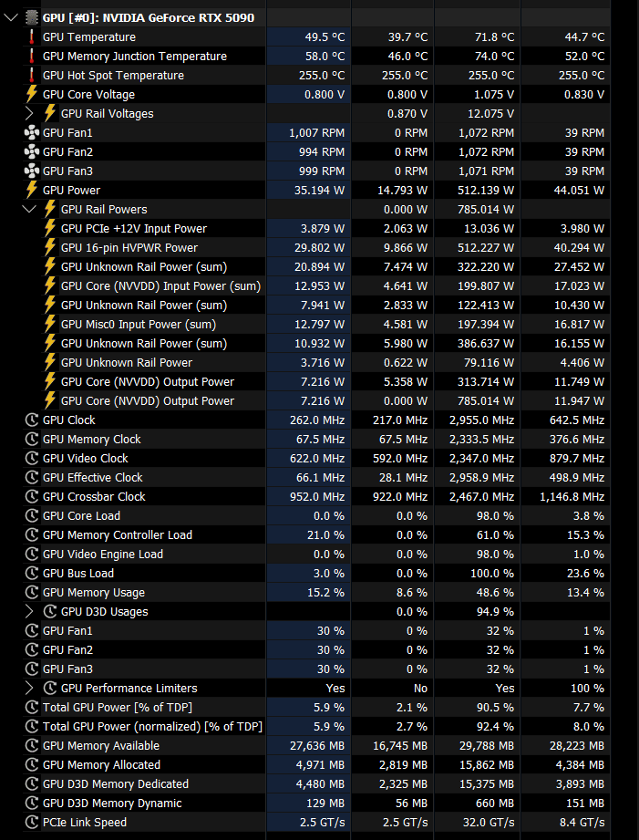Image resolution: width=639 pixels, height=840 pixels.
Task: Click the lightning icon for GPU Core Voltage
Action: pos(32,94)
